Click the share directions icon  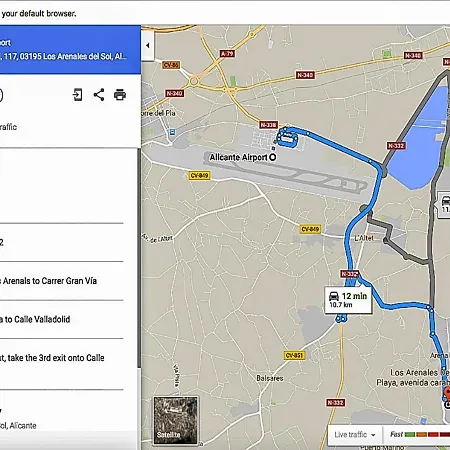pos(99,95)
